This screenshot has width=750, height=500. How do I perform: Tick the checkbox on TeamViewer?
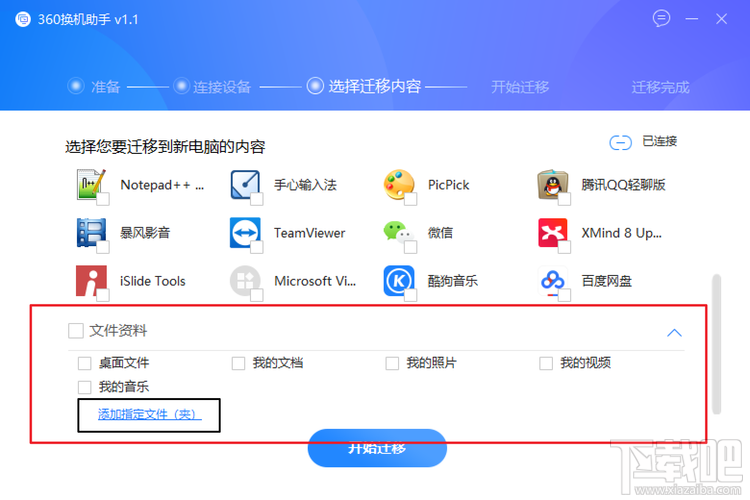(x=257, y=247)
